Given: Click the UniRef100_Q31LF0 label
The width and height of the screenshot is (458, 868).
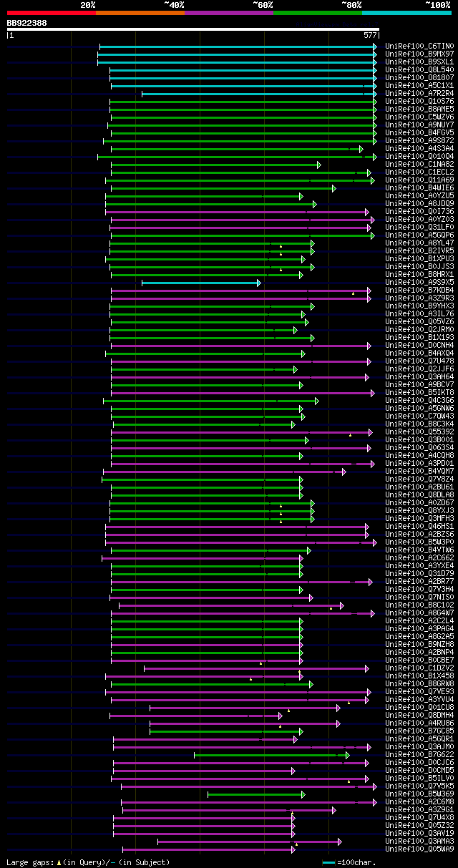Looking at the screenshot, I should pos(419,228).
